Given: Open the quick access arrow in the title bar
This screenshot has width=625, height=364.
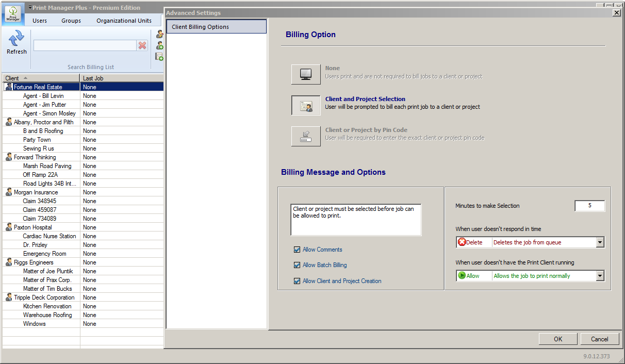Looking at the screenshot, I should pos(30,8).
